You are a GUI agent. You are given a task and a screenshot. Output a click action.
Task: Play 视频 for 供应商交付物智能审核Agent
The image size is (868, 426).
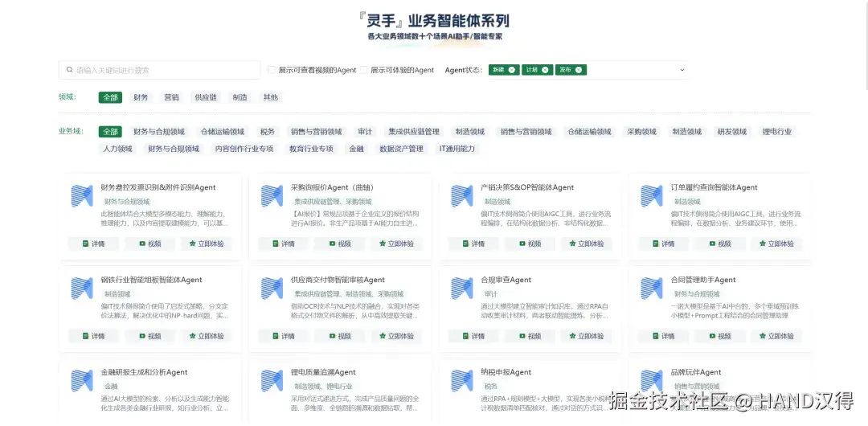(x=340, y=336)
